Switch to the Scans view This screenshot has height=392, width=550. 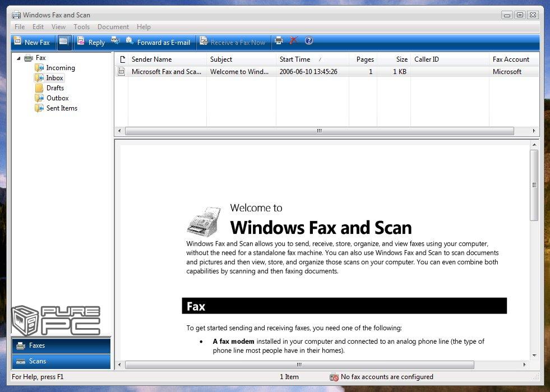coord(61,361)
